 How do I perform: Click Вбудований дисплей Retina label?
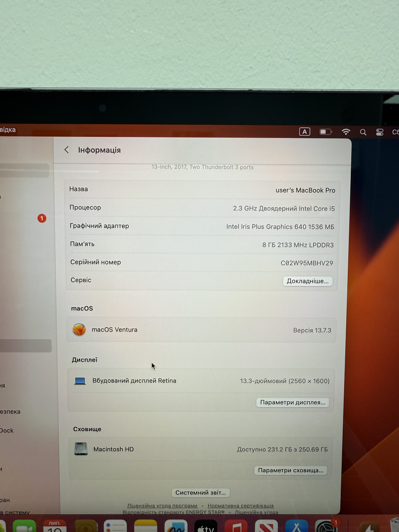coord(134,381)
